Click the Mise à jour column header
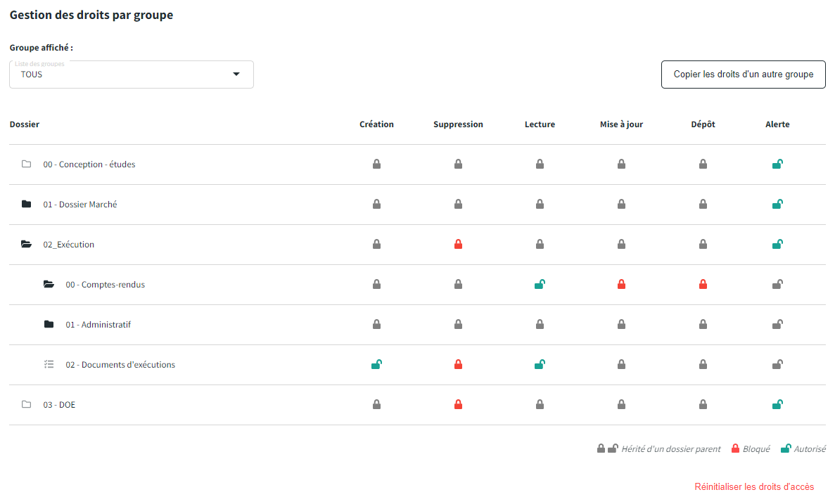 coord(621,124)
